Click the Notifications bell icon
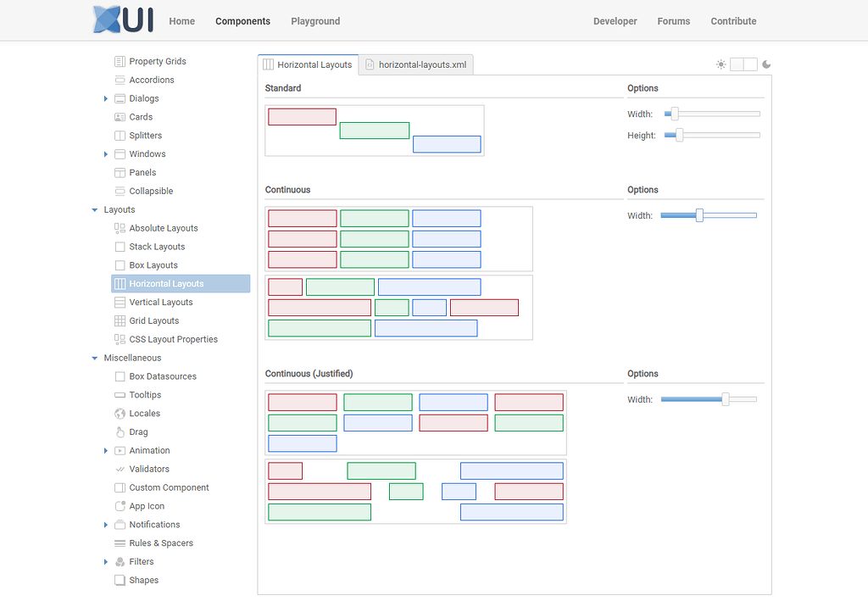 (x=120, y=524)
